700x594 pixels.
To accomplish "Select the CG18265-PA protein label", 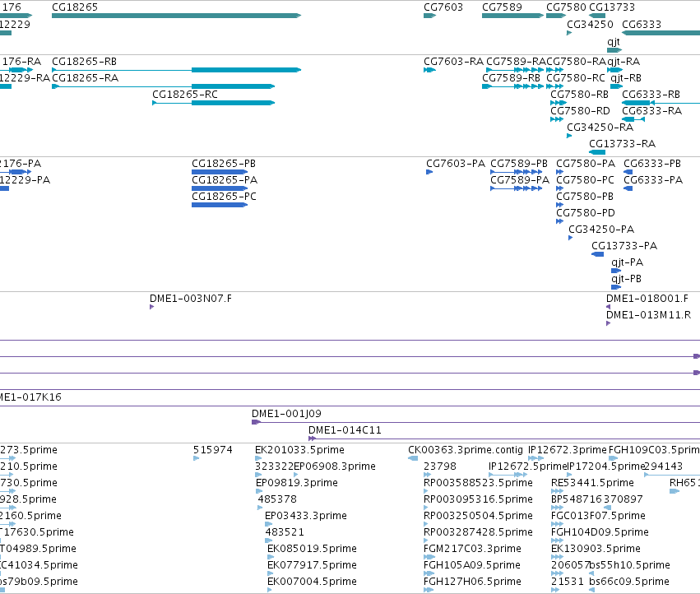I will (x=225, y=180).
